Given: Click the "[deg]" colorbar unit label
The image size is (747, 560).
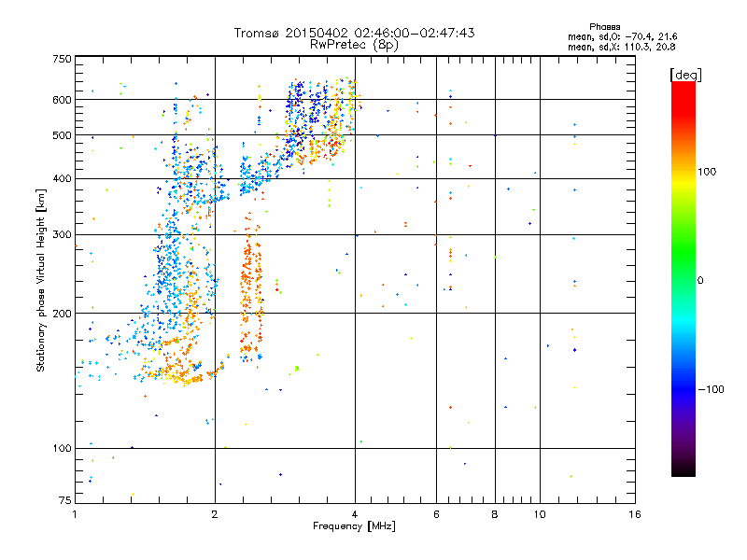Looking at the screenshot, I should pyautogui.click(x=685, y=75).
